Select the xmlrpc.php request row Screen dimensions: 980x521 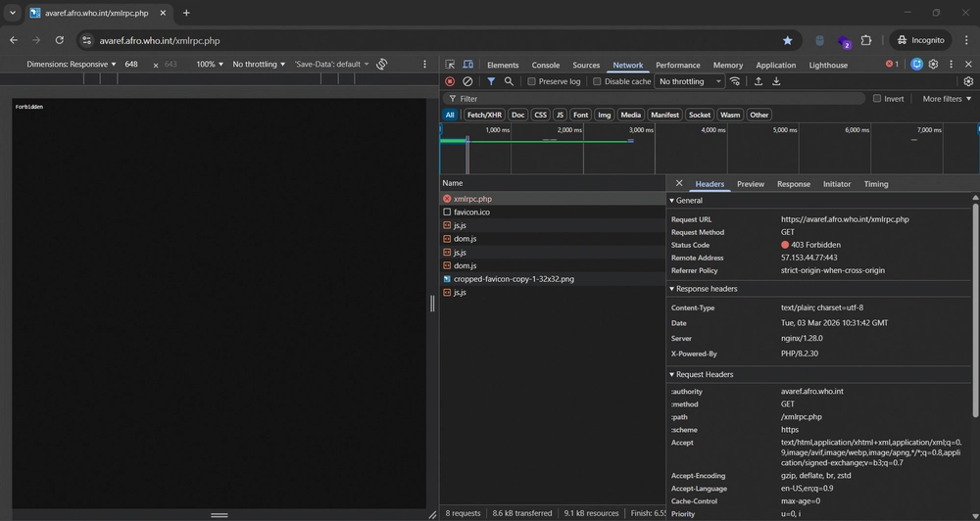(553, 199)
